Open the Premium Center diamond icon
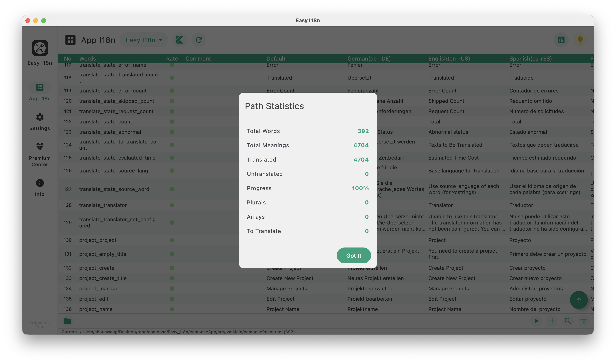This screenshot has height=364, width=616. [x=40, y=147]
